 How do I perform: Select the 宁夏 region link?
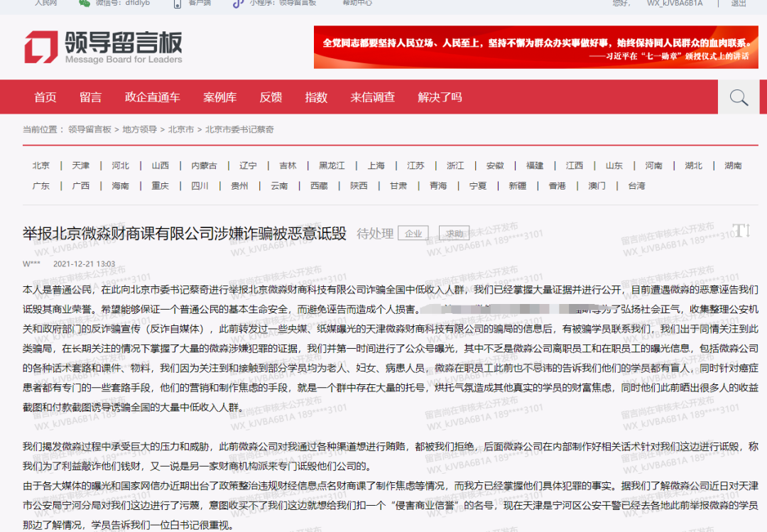[x=478, y=185]
